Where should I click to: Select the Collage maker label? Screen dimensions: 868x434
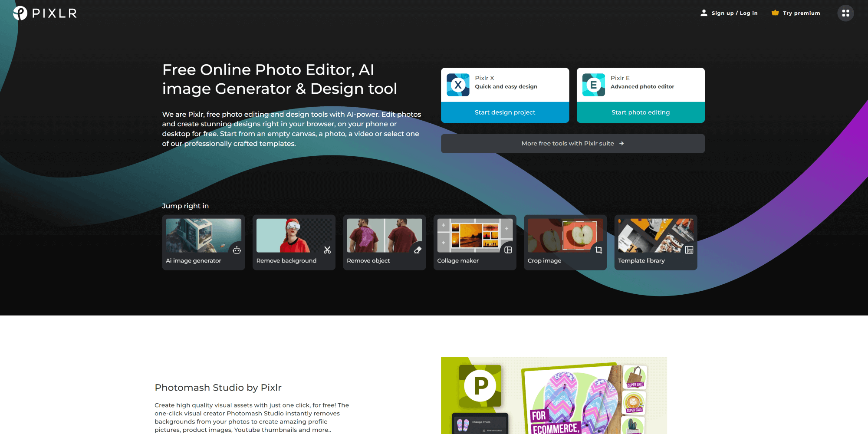458,261
